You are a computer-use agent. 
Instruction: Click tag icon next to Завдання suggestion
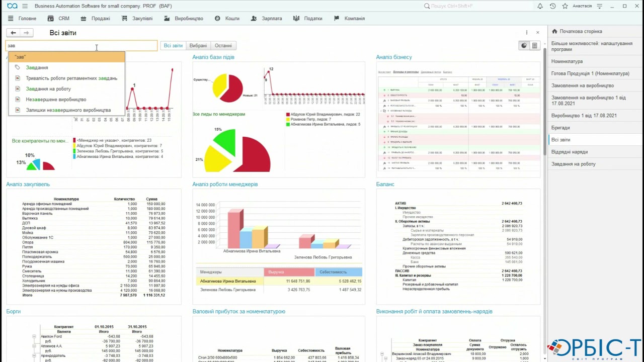(x=18, y=67)
